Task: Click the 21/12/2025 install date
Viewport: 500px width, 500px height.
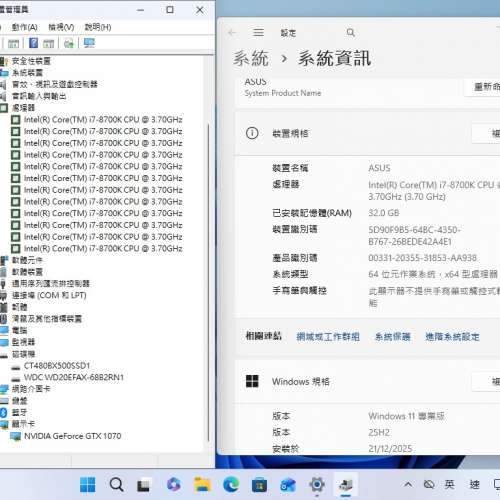Action: pyautogui.click(x=390, y=449)
